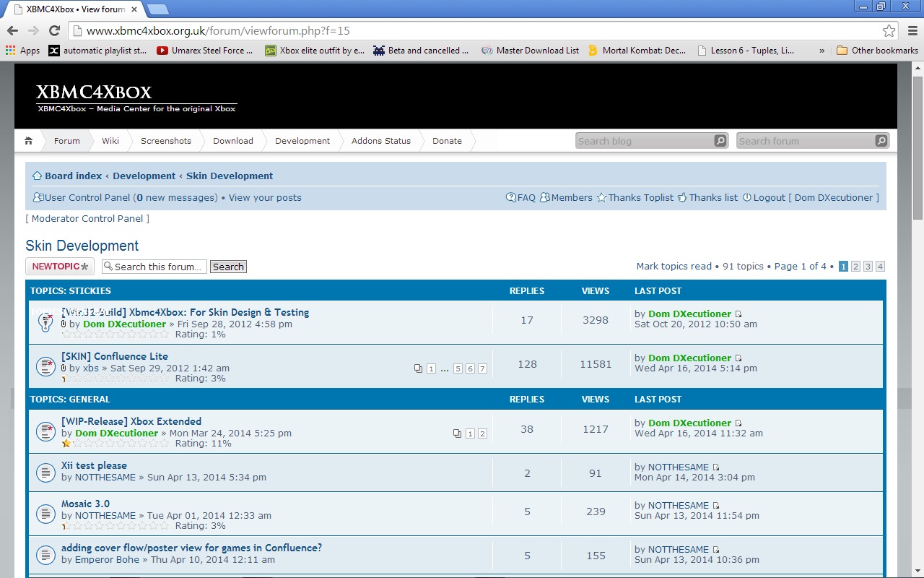Screen dimensions: 924x578
Task: View latest post icon in Sun Apr 13, 2014 11:54 pm row
Action: pyautogui.click(x=716, y=506)
